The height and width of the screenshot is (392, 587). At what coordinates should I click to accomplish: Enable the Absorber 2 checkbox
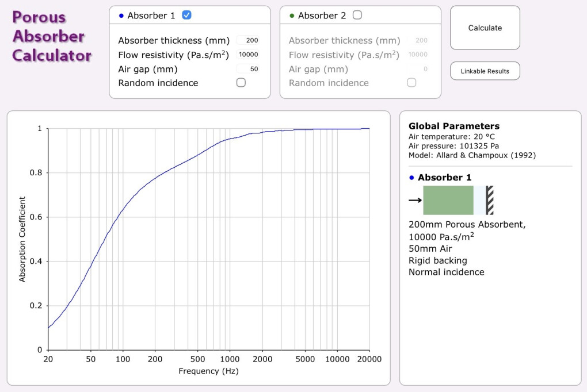pyautogui.click(x=357, y=16)
